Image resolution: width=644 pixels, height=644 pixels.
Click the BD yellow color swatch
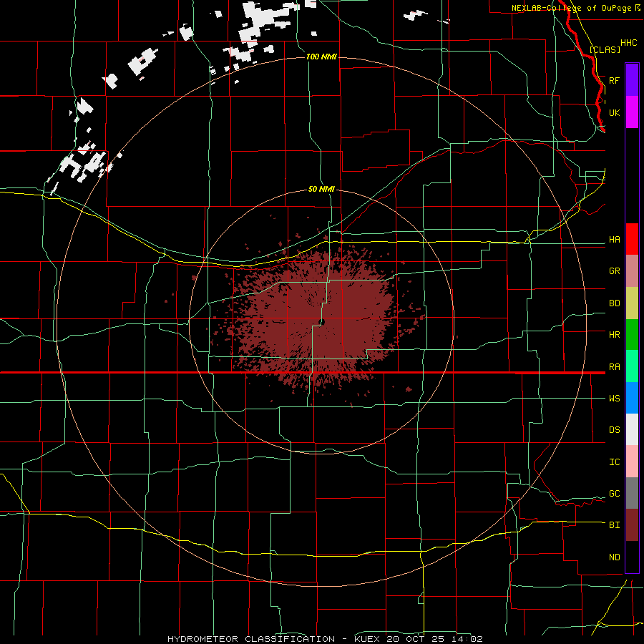tap(632, 303)
